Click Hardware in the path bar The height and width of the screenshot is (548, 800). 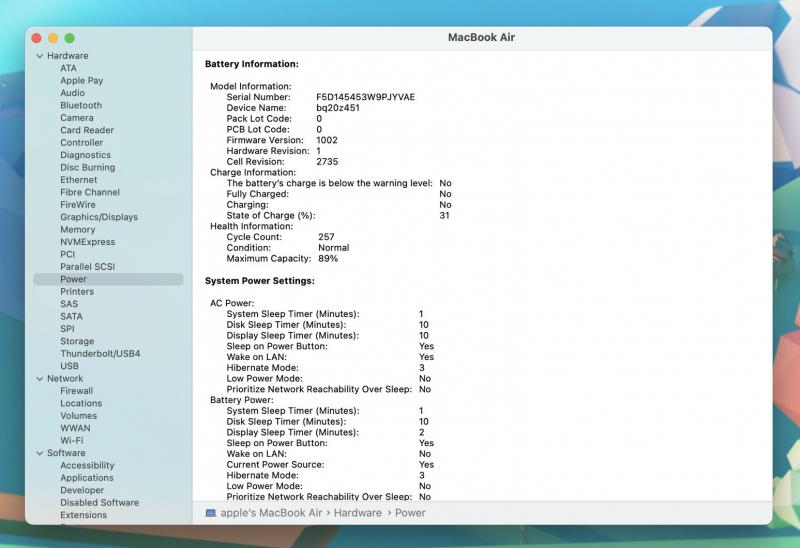click(358, 513)
